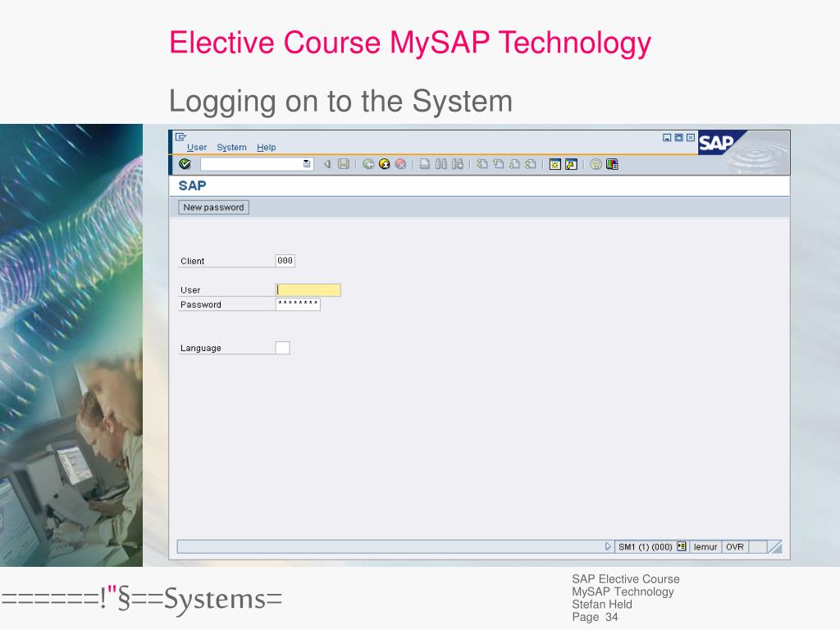Click the window menu icon above User menu

180,137
